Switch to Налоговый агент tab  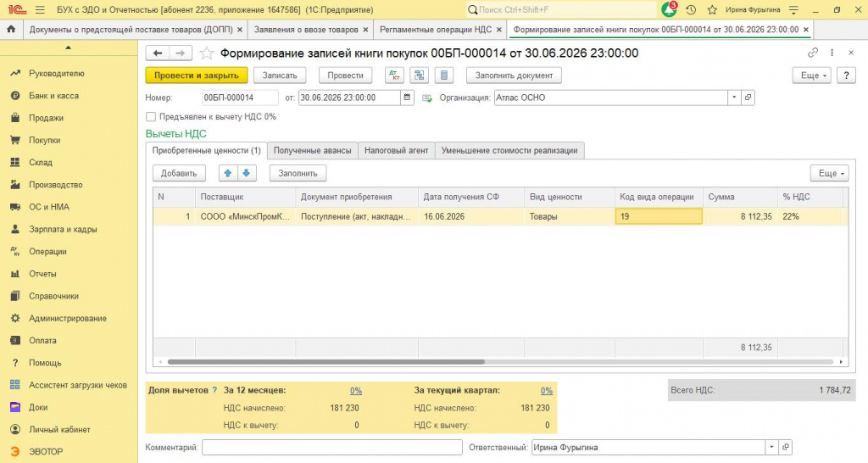pyautogui.click(x=397, y=151)
